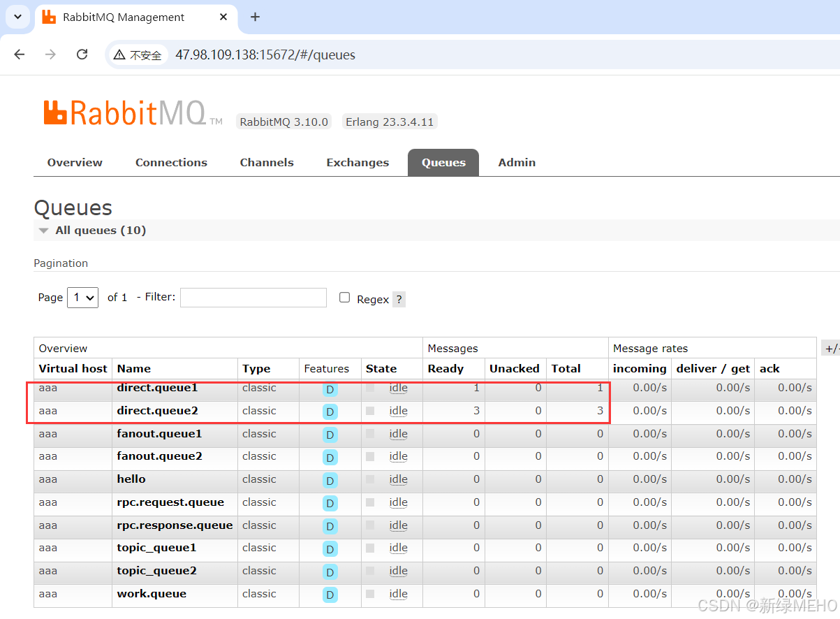This screenshot has width=840, height=619.
Task: Click the idle state of hello queue
Action: [x=398, y=479]
